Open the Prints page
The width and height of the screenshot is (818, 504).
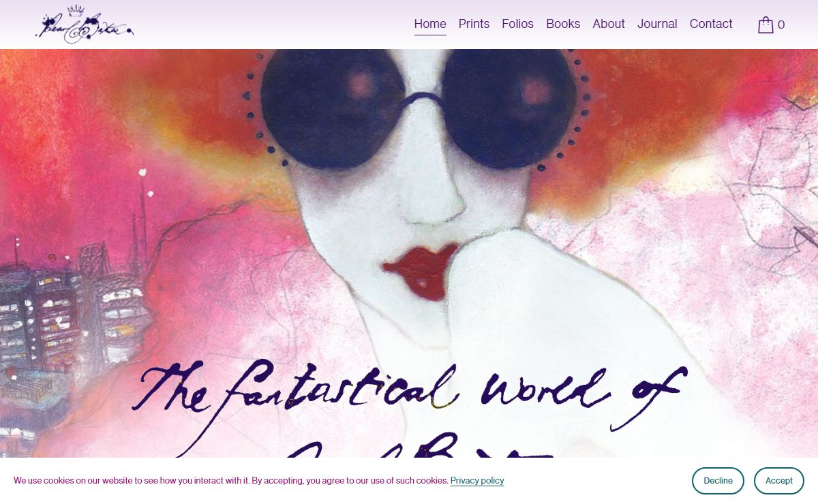pyautogui.click(x=474, y=24)
